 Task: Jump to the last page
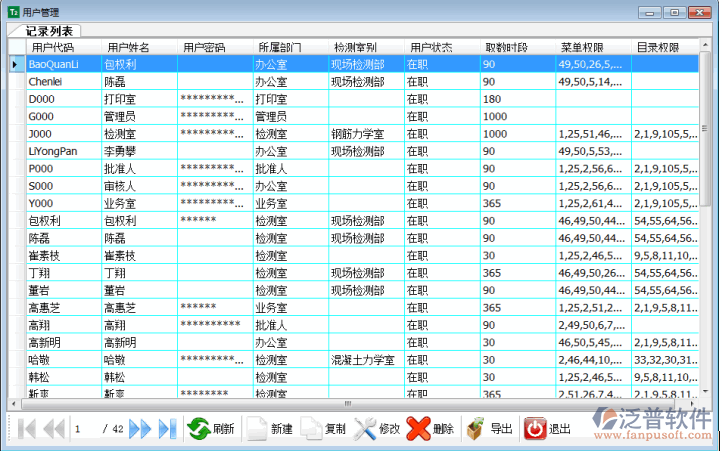pyautogui.click(x=167, y=428)
